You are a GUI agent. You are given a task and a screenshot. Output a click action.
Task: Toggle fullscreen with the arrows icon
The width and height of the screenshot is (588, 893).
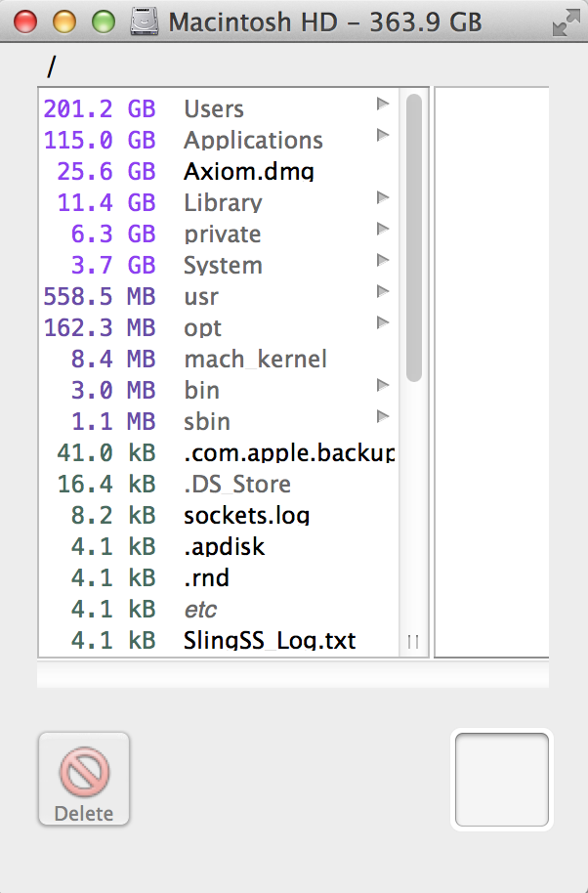tap(565, 23)
